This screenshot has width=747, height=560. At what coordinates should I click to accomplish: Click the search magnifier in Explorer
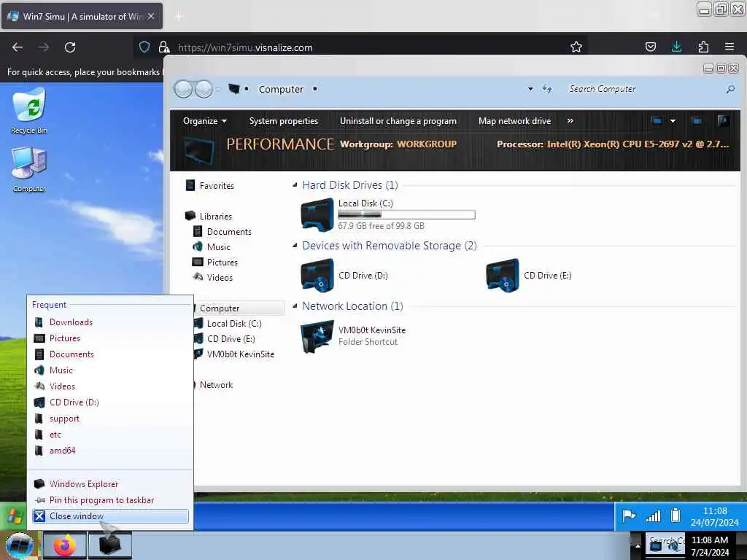coord(729,89)
